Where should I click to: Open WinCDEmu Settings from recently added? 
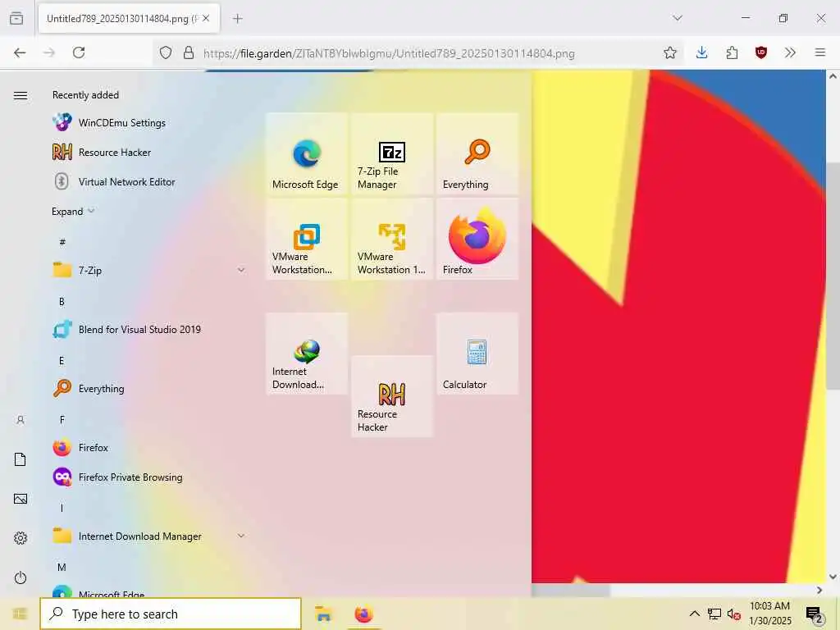tap(149, 123)
